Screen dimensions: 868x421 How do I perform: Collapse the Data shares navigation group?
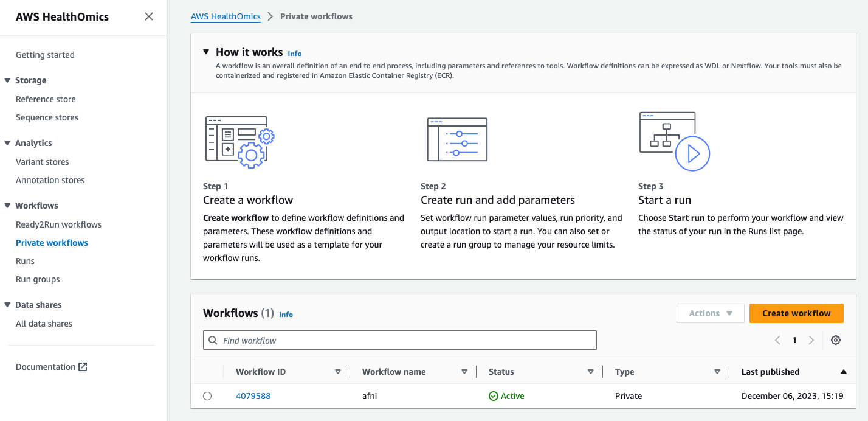7,305
